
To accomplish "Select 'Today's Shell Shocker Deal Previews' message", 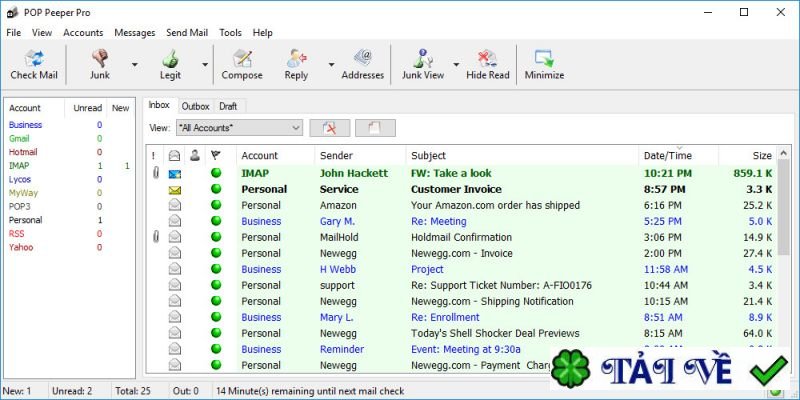I will click(495, 333).
